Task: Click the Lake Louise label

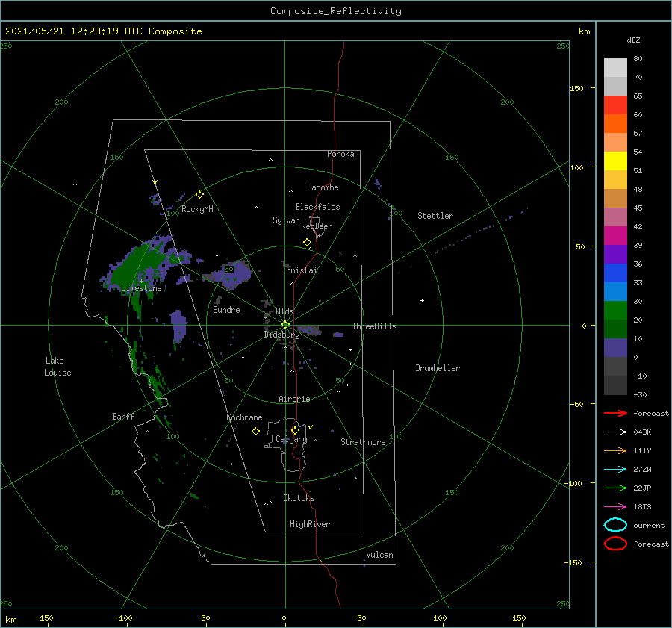Action: 57,367
